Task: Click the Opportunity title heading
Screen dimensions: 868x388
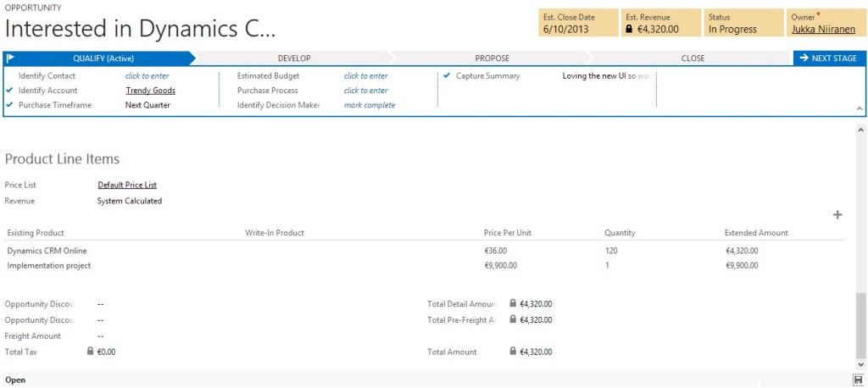Action: pyautogui.click(x=140, y=30)
